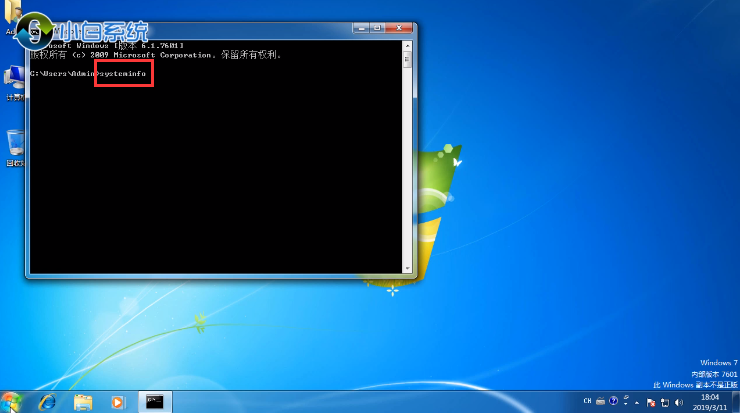
Task: Click the IME help question mark icon
Action: coord(613,402)
